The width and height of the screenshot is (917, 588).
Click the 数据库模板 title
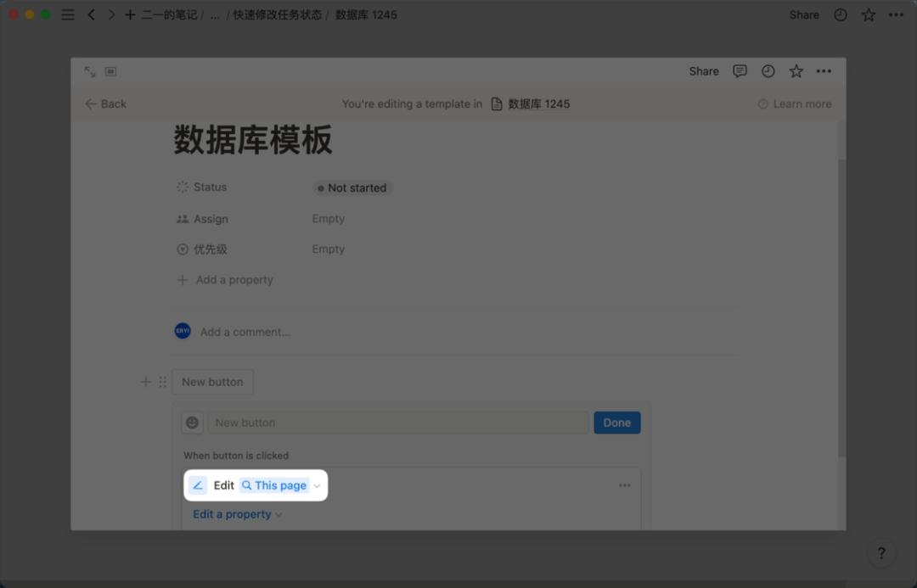coord(253,140)
